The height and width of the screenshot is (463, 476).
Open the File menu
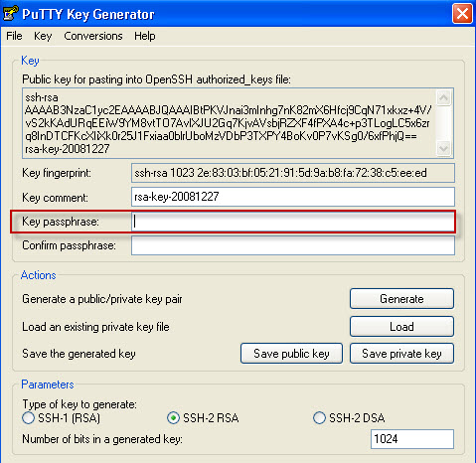pos(14,36)
